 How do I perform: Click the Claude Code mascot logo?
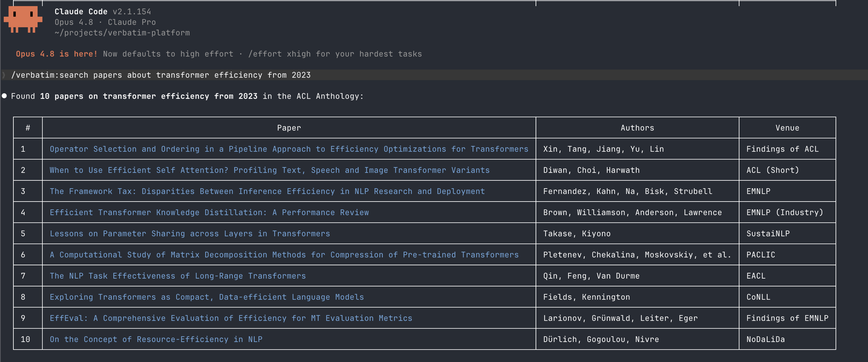point(23,20)
